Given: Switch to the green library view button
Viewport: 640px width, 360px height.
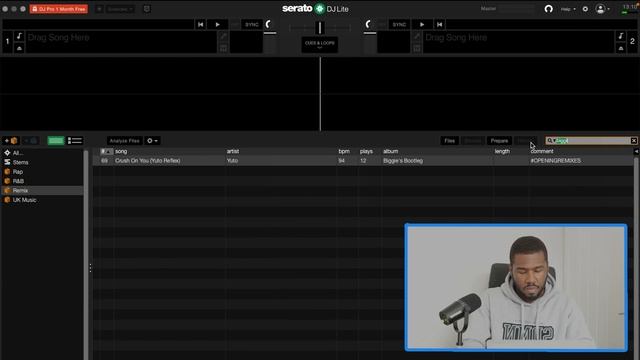Looking at the screenshot, I should click(x=56, y=141).
